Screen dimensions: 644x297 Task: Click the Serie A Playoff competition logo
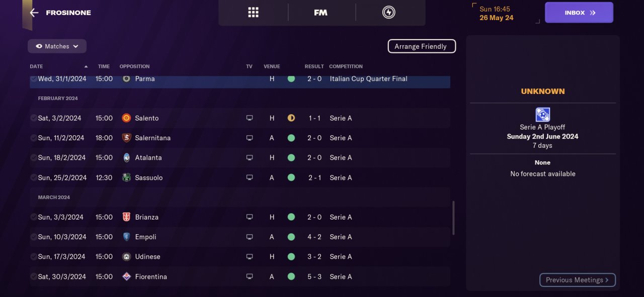point(542,115)
